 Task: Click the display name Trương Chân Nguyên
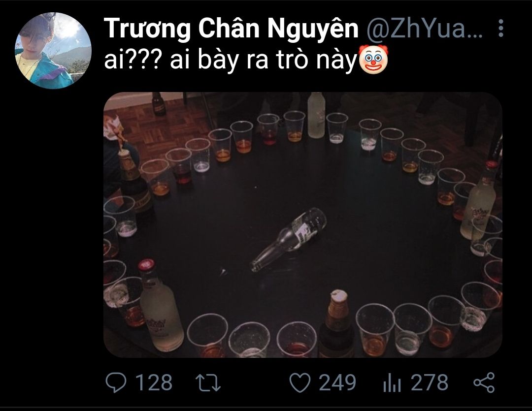[231, 28]
